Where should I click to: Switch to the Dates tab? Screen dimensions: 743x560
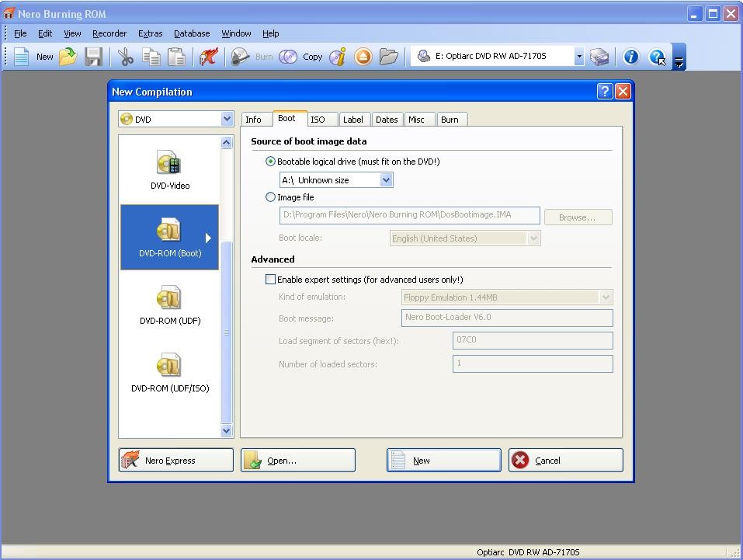pyautogui.click(x=387, y=120)
